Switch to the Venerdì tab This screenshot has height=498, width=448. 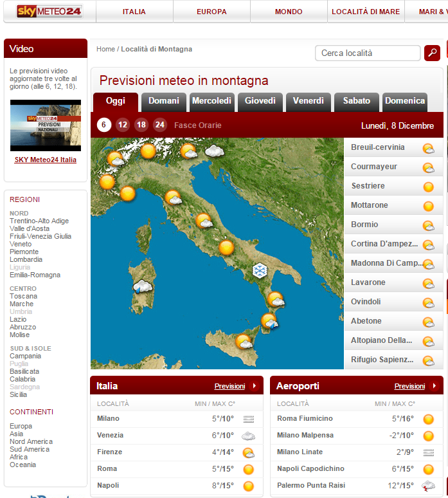pyautogui.click(x=309, y=102)
